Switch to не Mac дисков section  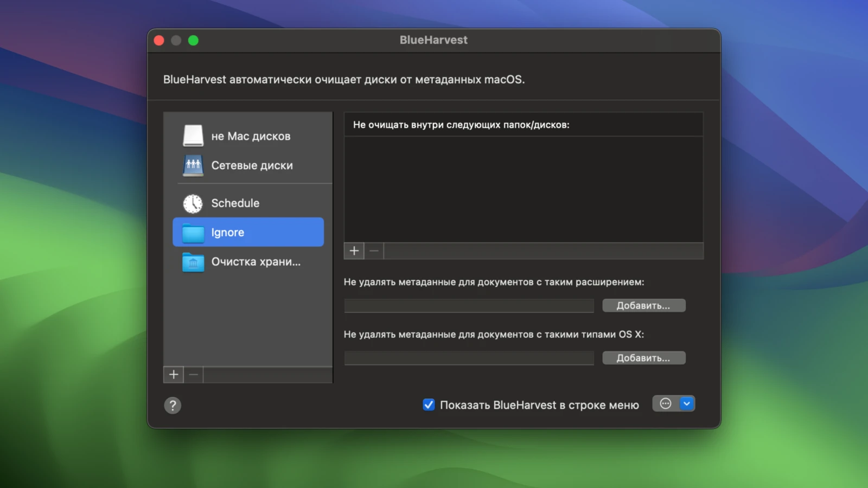click(251, 136)
